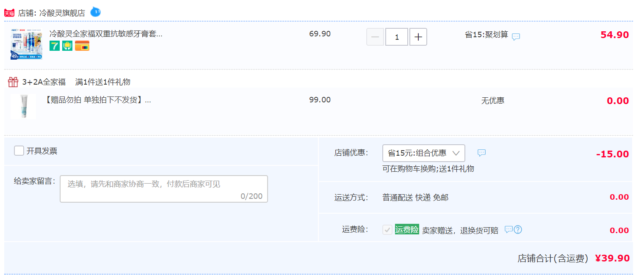
Task: Click the 3+2A全家福 promotion title
Action: (x=44, y=82)
